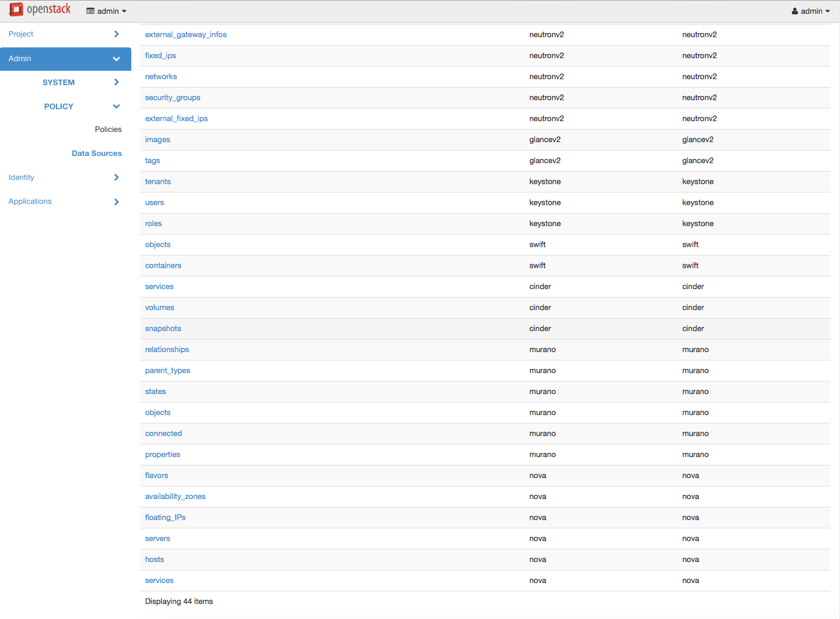Open the roles table link

[153, 224]
